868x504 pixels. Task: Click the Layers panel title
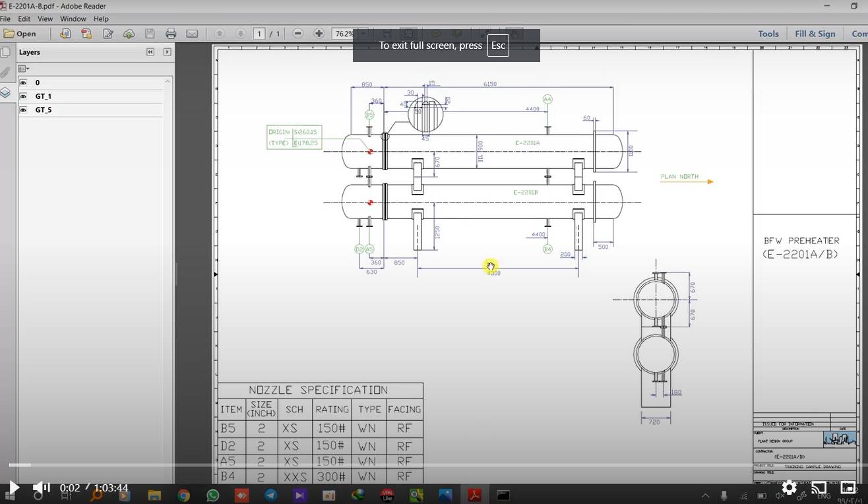[x=30, y=52]
